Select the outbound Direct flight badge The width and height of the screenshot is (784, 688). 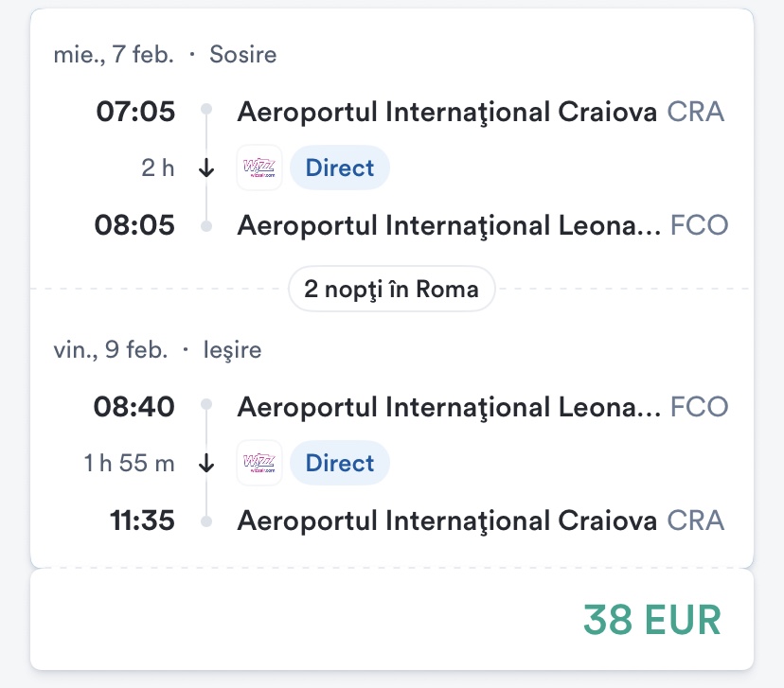coord(340,168)
